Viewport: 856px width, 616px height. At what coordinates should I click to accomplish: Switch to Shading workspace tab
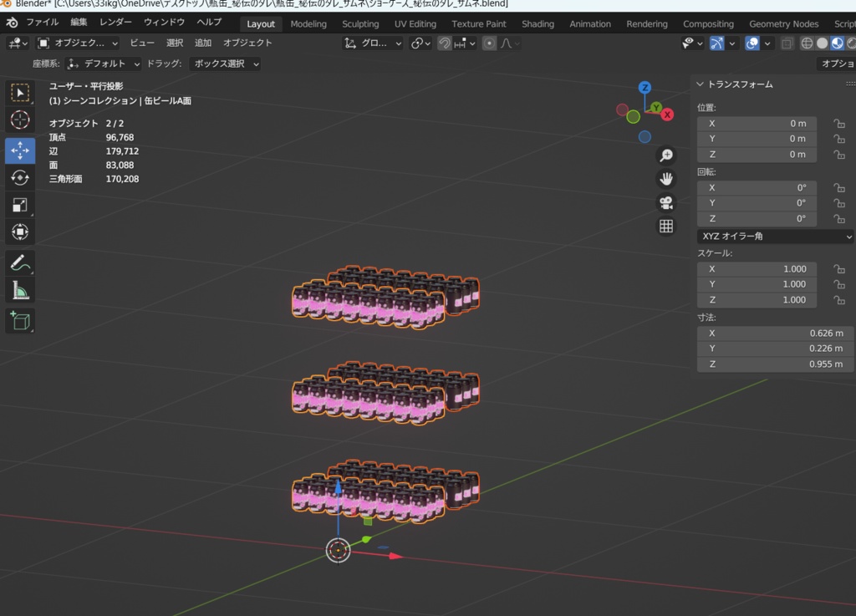pos(538,24)
